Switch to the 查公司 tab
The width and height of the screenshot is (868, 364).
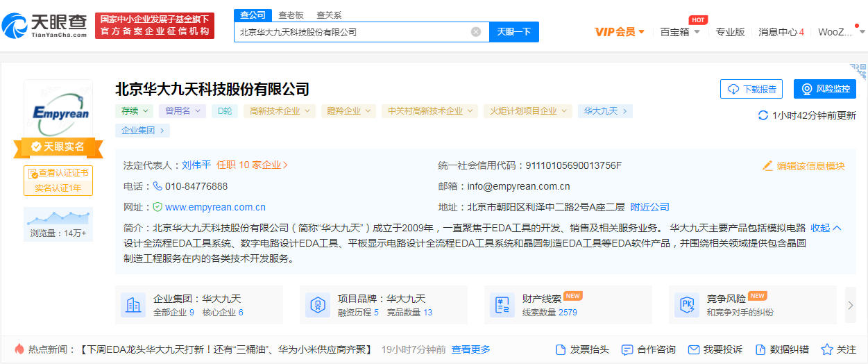pyautogui.click(x=253, y=15)
